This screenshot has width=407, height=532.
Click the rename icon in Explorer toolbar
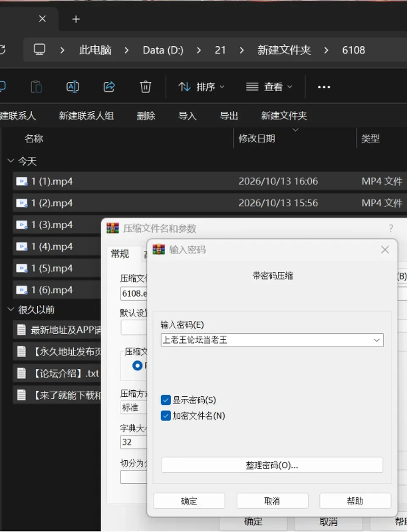(x=73, y=87)
